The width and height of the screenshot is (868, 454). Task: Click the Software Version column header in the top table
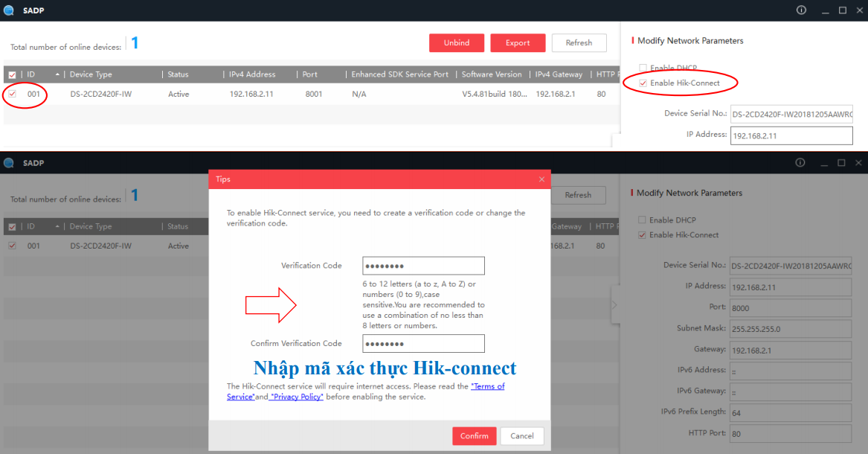point(491,74)
